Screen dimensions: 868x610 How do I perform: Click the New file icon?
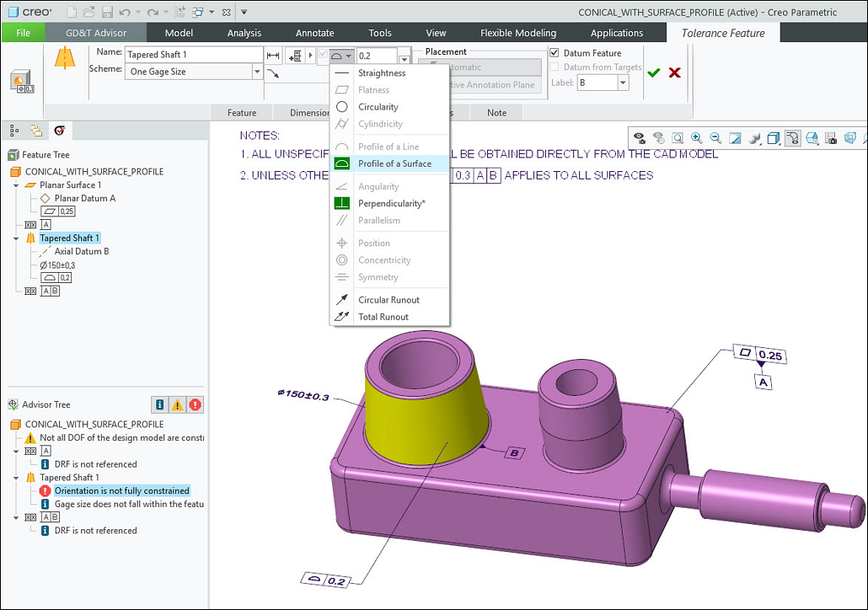pos(72,12)
